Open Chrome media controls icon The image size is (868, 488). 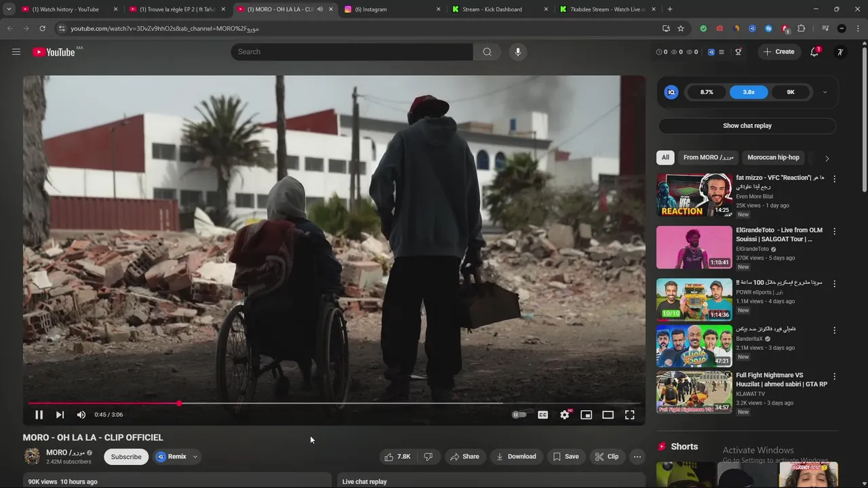[x=825, y=28]
